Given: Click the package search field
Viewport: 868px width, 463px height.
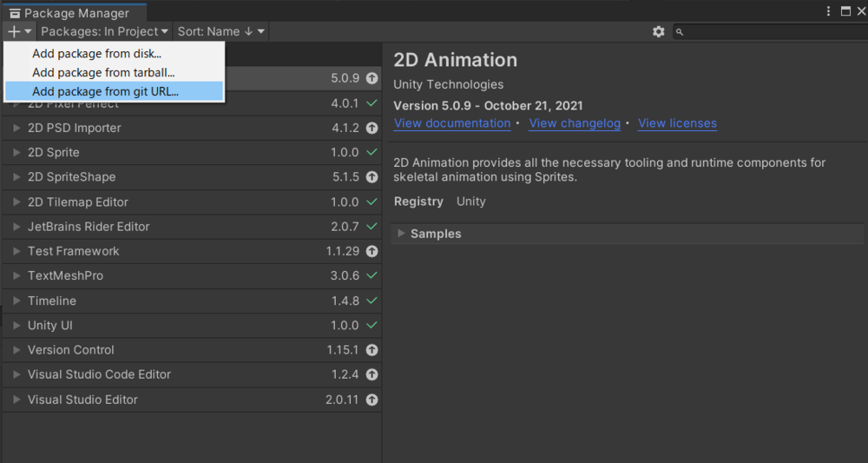Looking at the screenshot, I should (773, 31).
